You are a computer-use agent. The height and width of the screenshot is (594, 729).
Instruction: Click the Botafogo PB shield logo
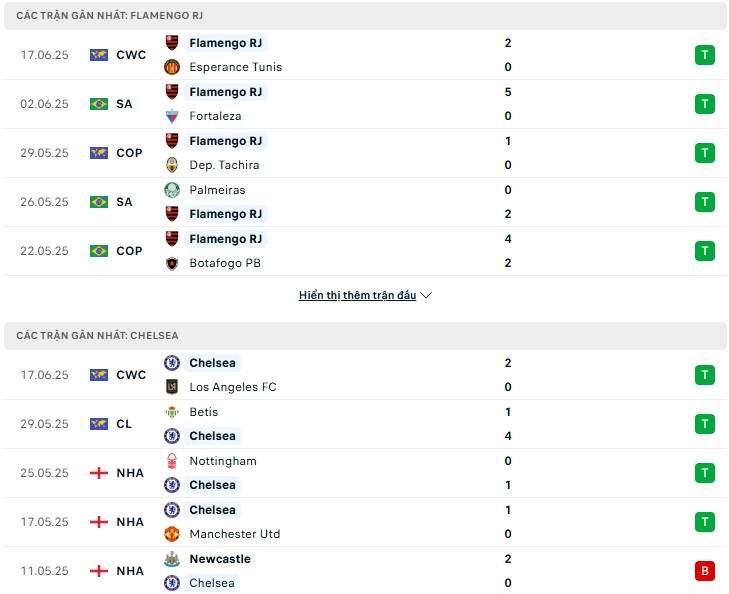pos(172,263)
